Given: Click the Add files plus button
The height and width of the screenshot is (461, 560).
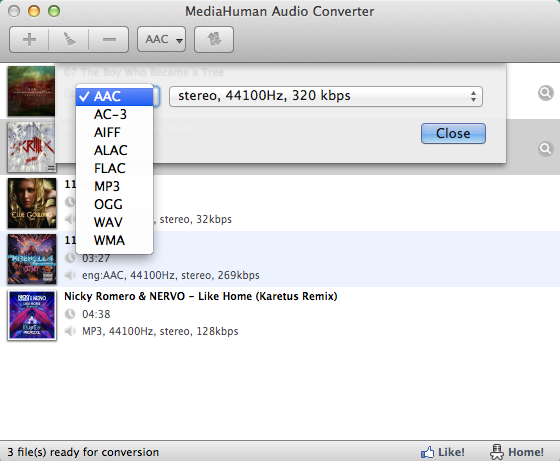Looking at the screenshot, I should (29, 39).
